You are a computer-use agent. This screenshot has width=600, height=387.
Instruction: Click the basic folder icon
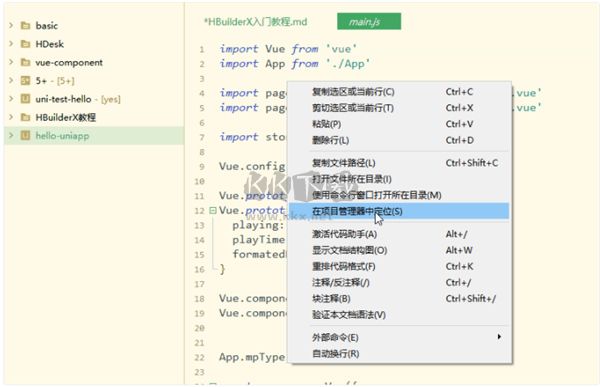pyautogui.click(x=26, y=26)
